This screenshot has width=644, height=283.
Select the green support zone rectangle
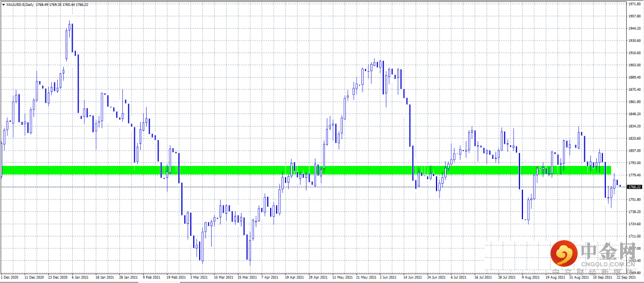tap(306, 170)
